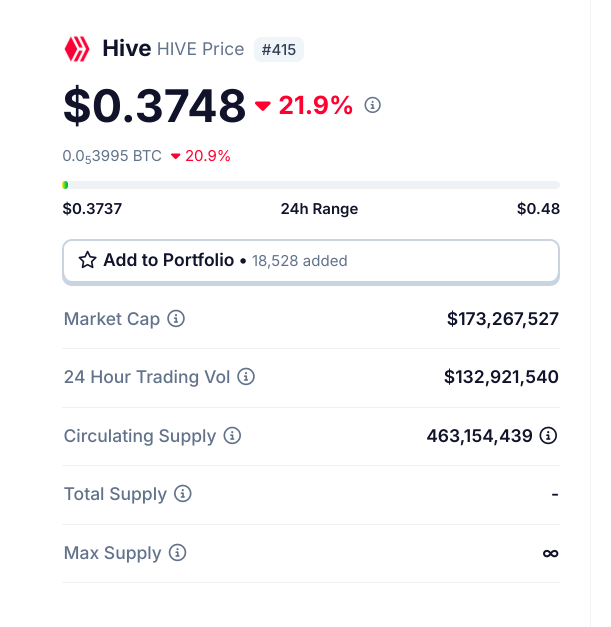Open the info icon beside 463,154,439
The image size is (611, 627).
pos(548,435)
